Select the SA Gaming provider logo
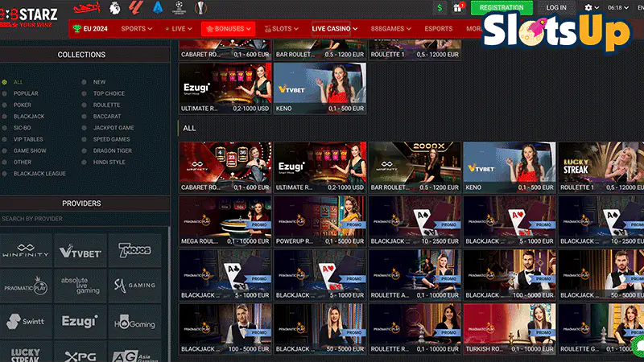This screenshot has height=362, width=644. 134,286
